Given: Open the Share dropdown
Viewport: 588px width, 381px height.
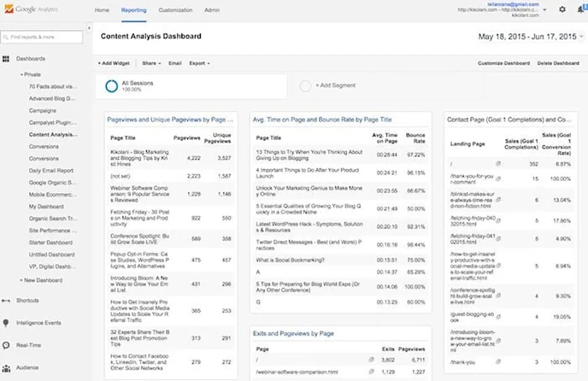Looking at the screenshot, I should [x=150, y=63].
